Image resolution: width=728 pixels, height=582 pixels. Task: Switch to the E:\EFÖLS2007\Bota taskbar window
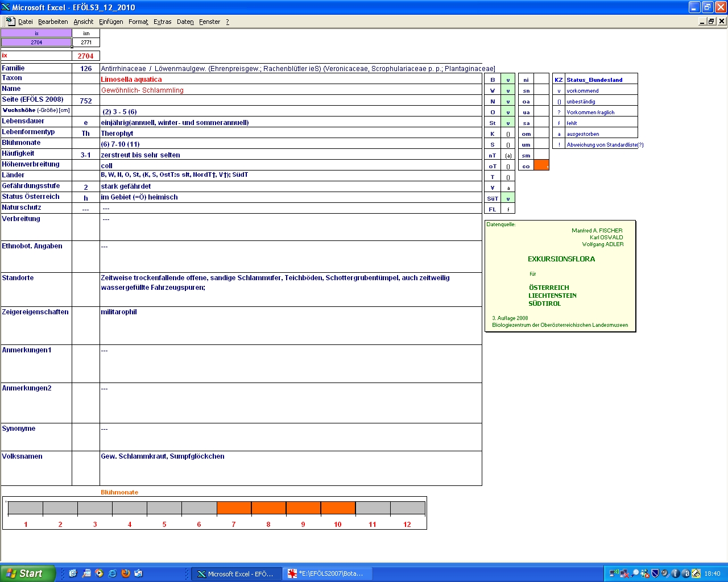(327, 574)
